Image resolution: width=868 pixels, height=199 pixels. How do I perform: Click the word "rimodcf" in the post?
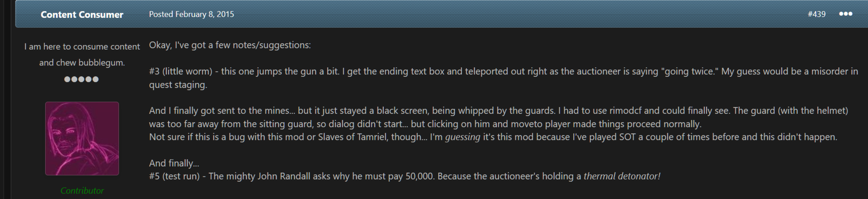click(626, 111)
